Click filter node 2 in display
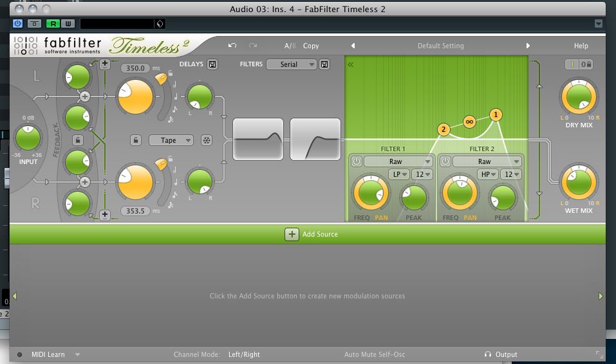The image size is (616, 364). point(443,129)
